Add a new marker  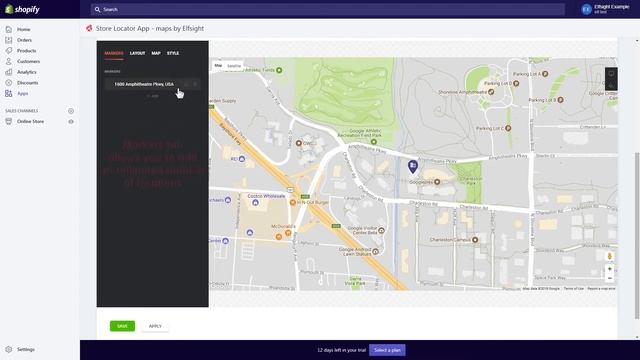pyautogui.click(x=153, y=96)
